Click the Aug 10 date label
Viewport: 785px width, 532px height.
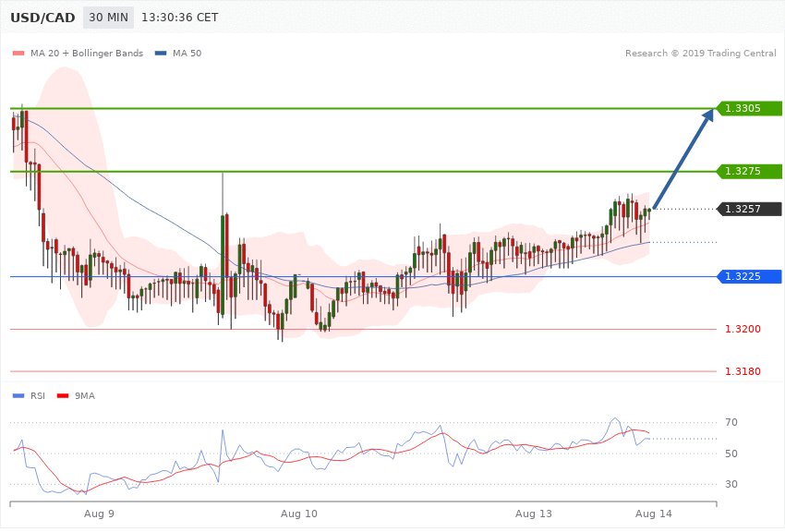click(x=299, y=514)
